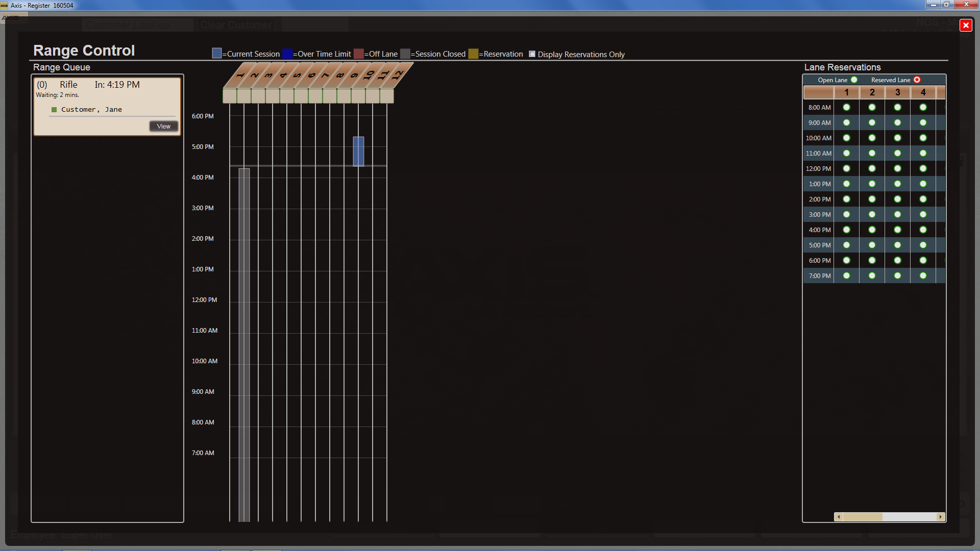This screenshot has height=551, width=980.
Task: Click the reservations scrollbar left arrow
Action: click(838, 517)
